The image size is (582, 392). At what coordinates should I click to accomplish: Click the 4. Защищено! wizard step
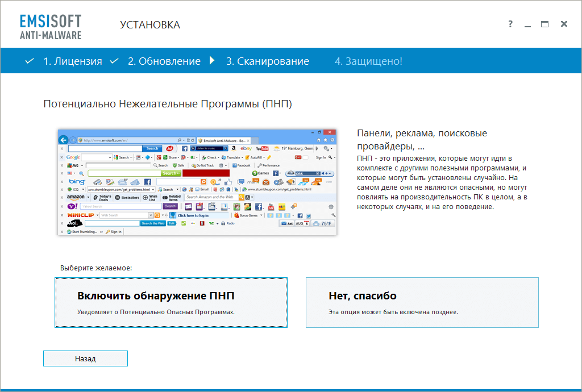point(368,61)
